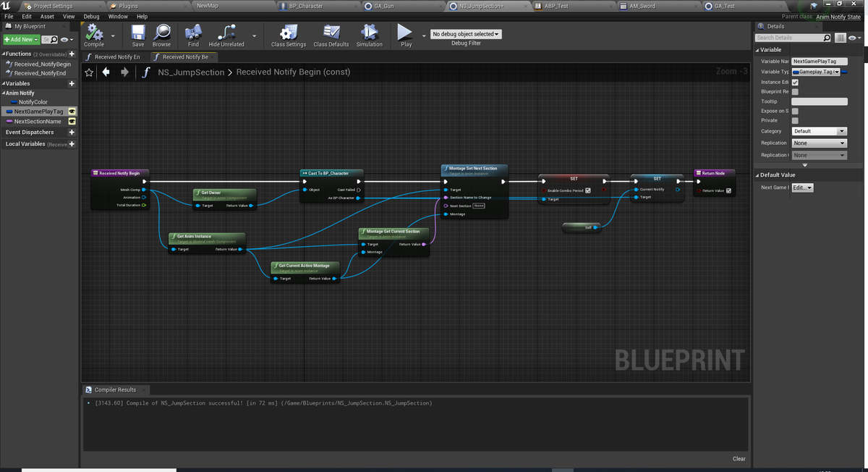The width and height of the screenshot is (868, 472).
Task: Click the Get Owner node function icon
Action: coord(198,193)
